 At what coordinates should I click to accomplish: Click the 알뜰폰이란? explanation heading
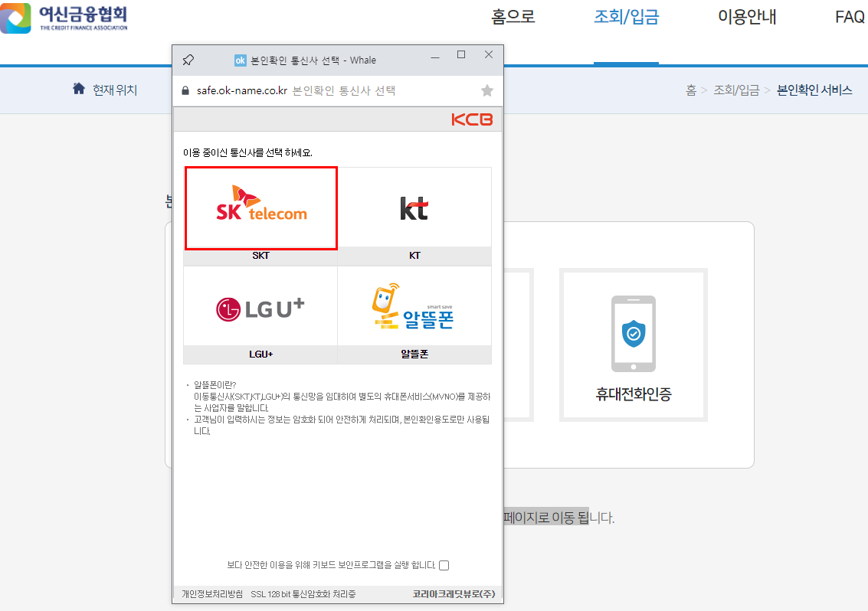coord(215,384)
